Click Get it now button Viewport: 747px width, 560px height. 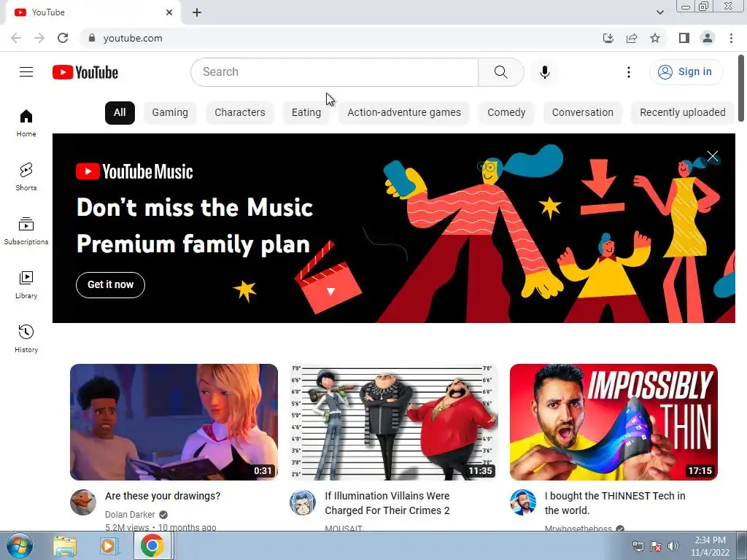click(111, 285)
